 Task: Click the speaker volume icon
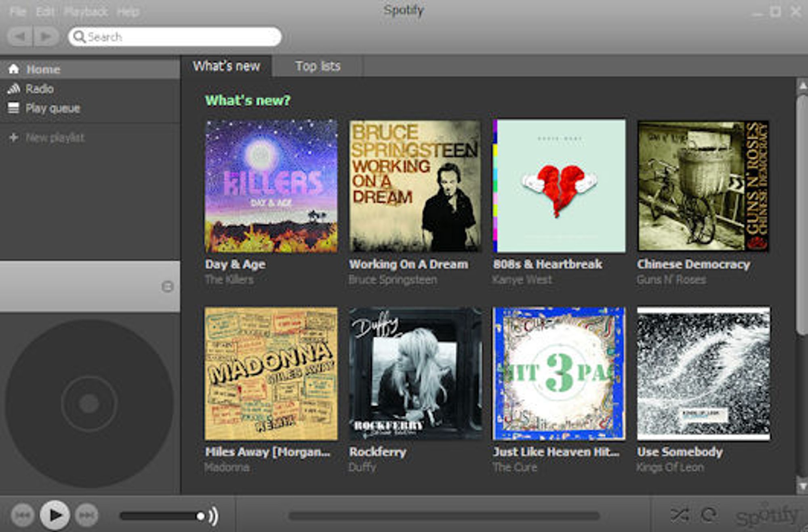point(213,516)
